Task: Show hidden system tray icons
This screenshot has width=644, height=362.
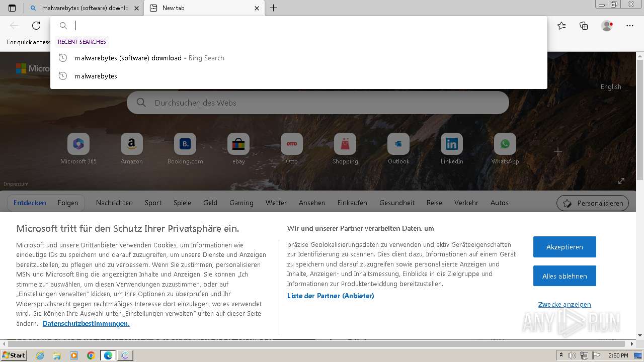Action: click(x=561, y=355)
